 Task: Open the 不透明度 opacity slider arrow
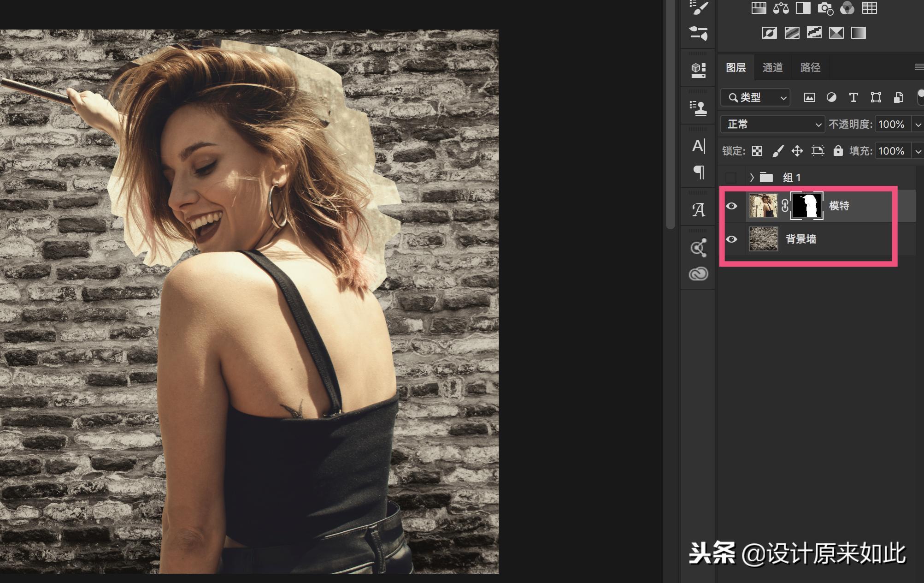pos(918,125)
